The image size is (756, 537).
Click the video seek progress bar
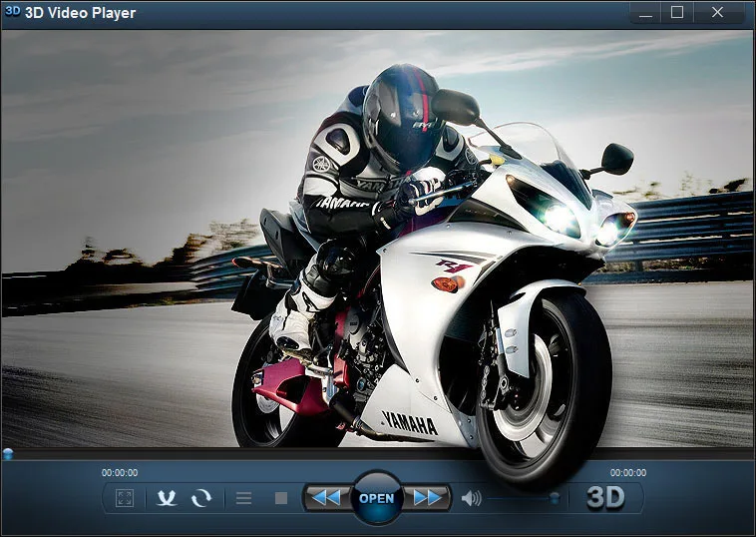pyautogui.click(x=378, y=453)
